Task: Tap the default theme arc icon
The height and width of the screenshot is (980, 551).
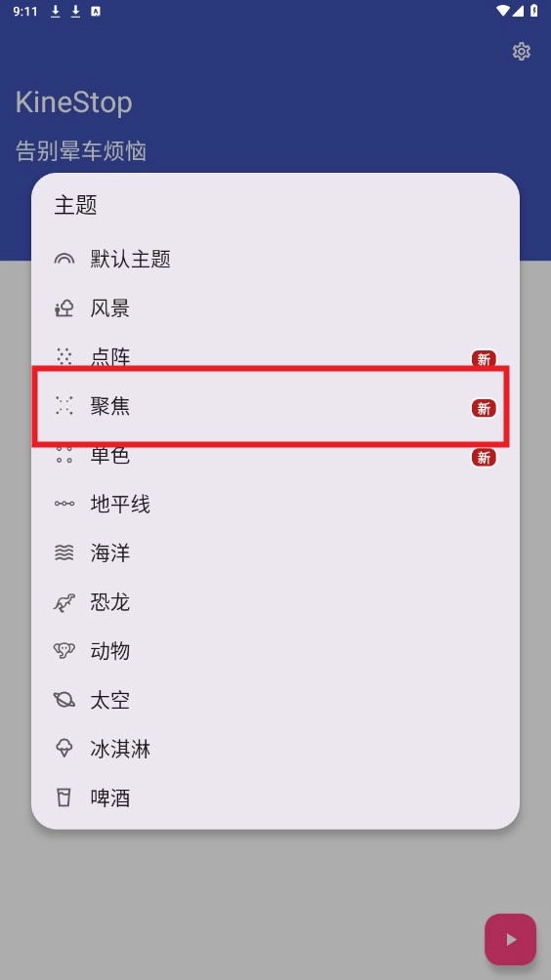Action: [64, 259]
